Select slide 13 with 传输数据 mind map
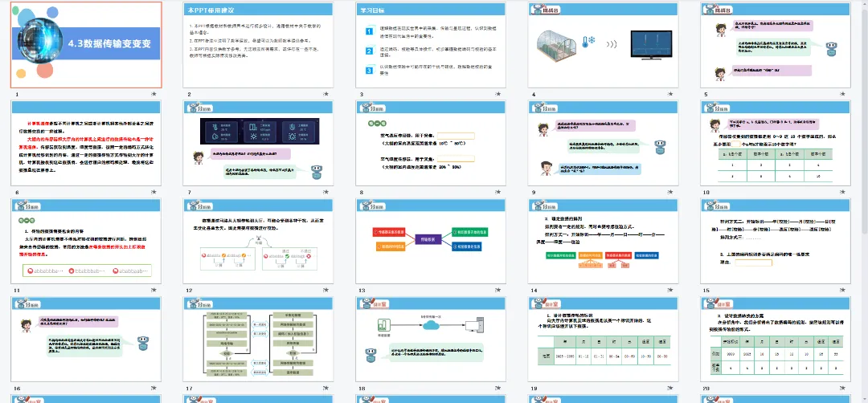 pyautogui.click(x=431, y=241)
